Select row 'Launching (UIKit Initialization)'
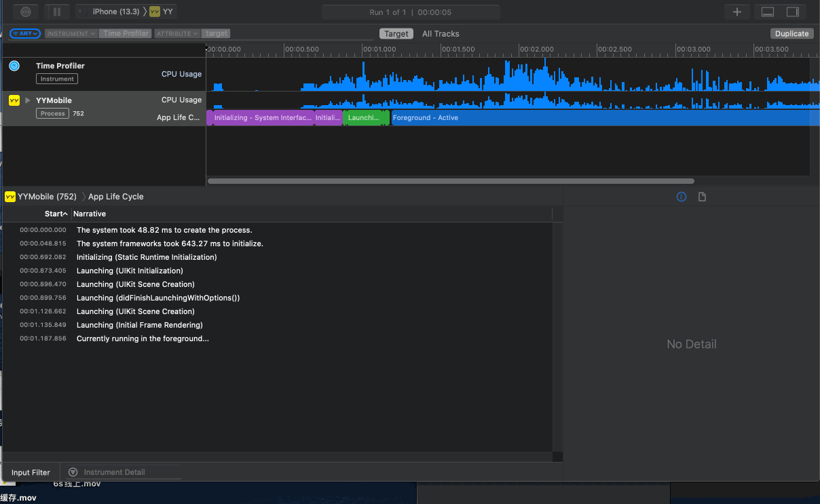 coord(278,271)
